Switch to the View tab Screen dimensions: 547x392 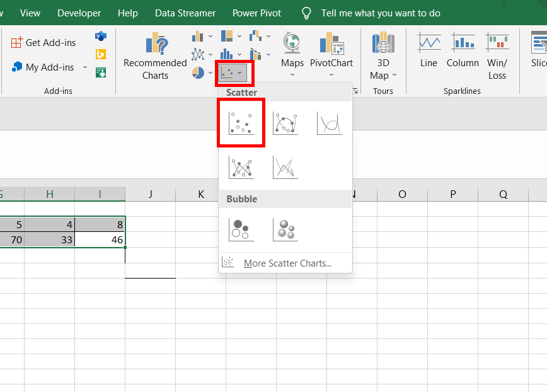point(30,13)
